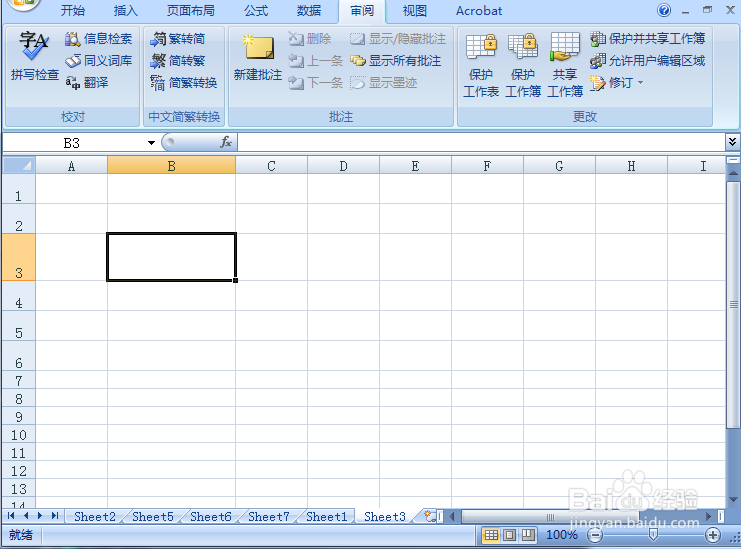Screen dimensions: 741x549
Task: Click 保护工作簿 protect workbook
Action: tap(523, 65)
